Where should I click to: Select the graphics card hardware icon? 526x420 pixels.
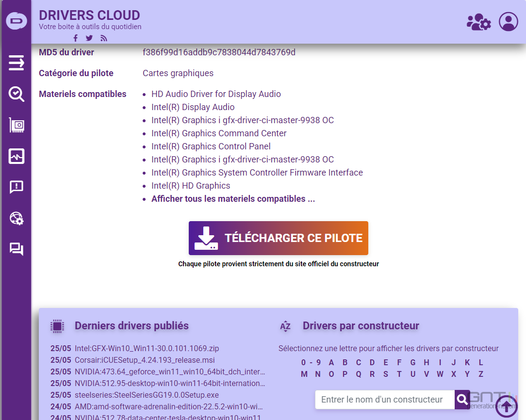pos(16,125)
